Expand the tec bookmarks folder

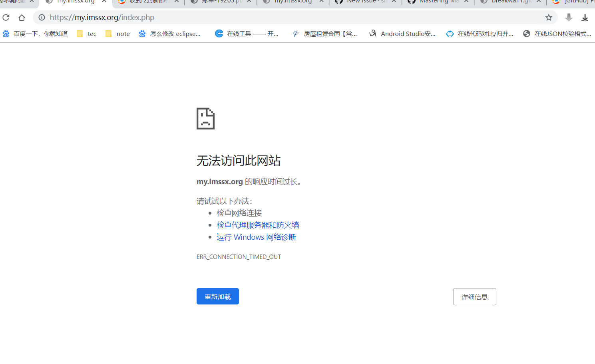86,34
